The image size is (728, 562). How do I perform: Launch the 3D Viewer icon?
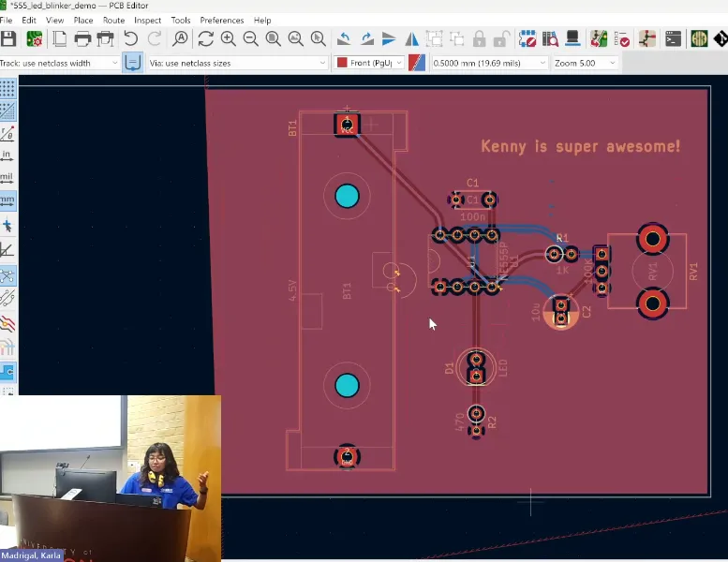tap(572, 39)
